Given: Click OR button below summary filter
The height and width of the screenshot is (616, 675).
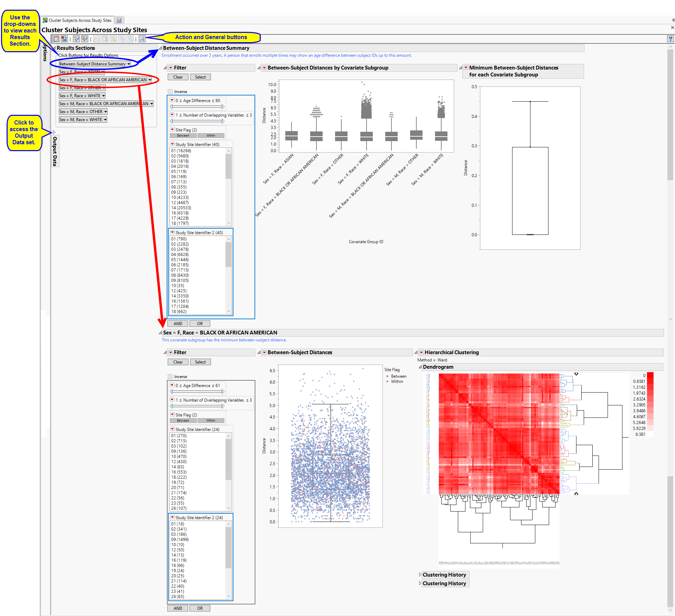Looking at the screenshot, I should 200,324.
